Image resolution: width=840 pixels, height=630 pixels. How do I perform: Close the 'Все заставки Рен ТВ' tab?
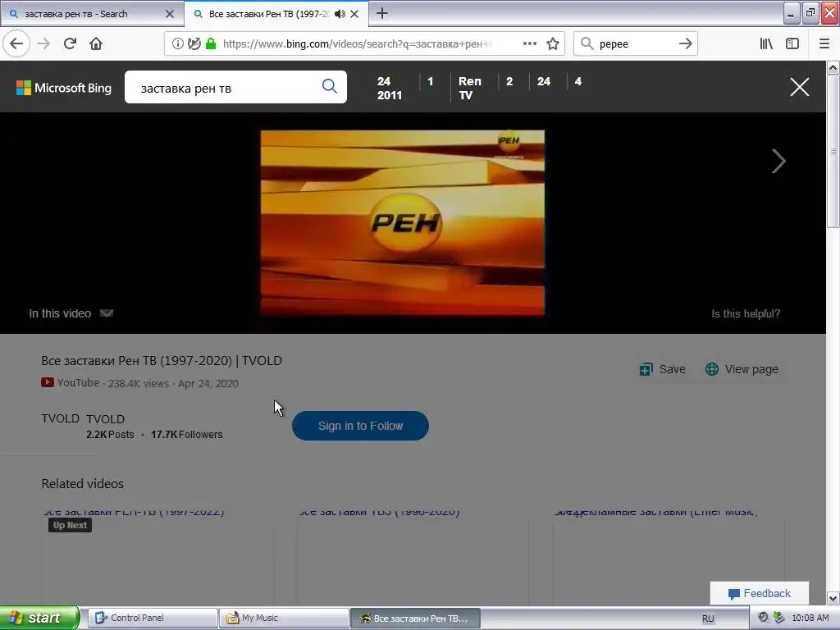coord(354,14)
